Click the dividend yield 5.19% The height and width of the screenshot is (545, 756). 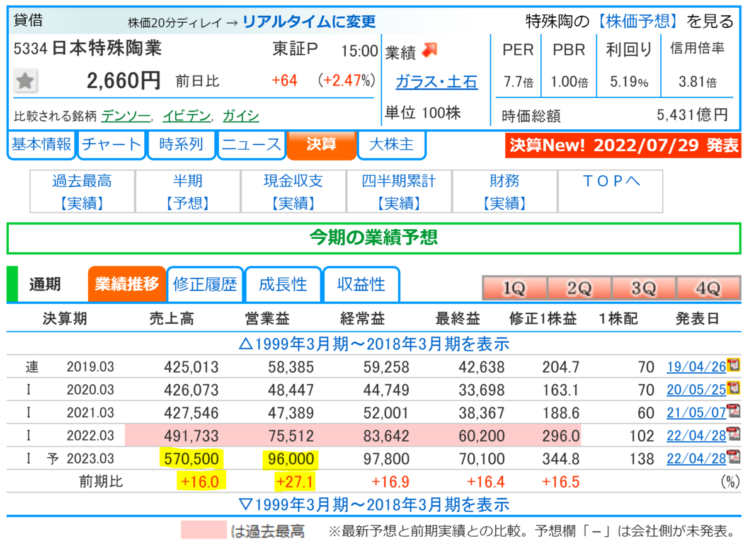coord(629,82)
